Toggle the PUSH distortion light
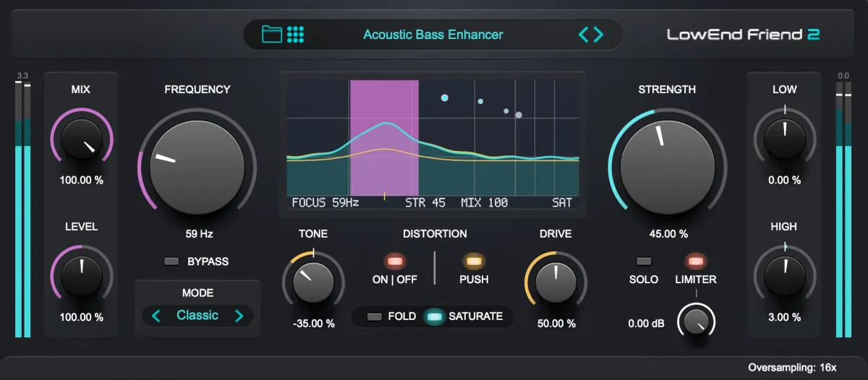 pyautogui.click(x=474, y=261)
